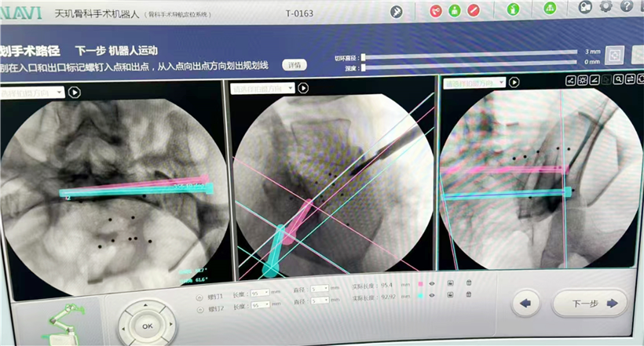The width and height of the screenshot is (644, 346).
Task: Click the 下一步 next step button
Action: (x=589, y=303)
